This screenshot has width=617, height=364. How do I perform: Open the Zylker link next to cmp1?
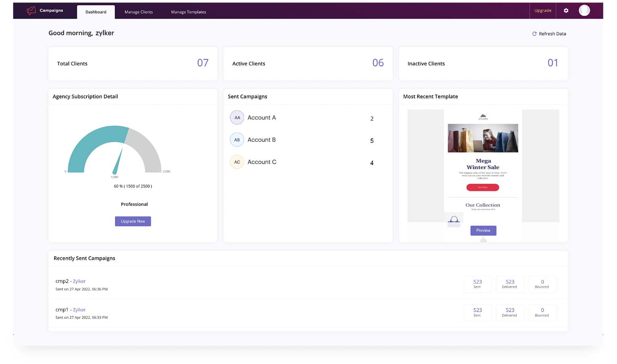pyautogui.click(x=79, y=310)
